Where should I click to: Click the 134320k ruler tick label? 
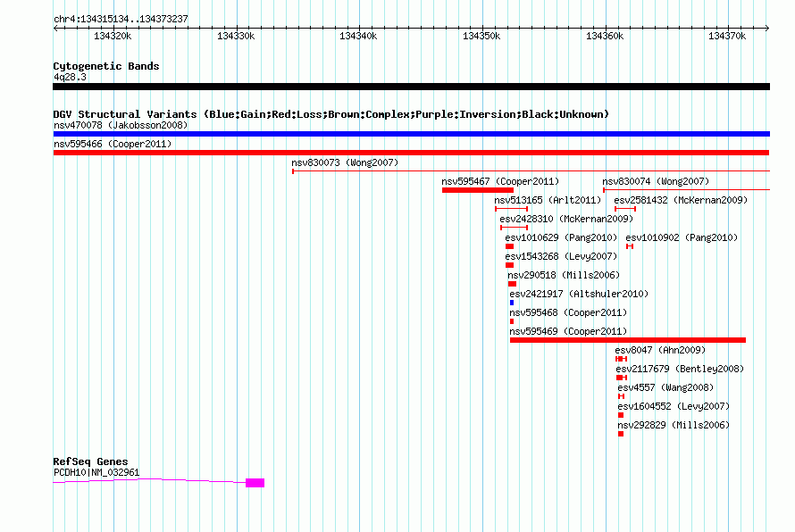113,36
